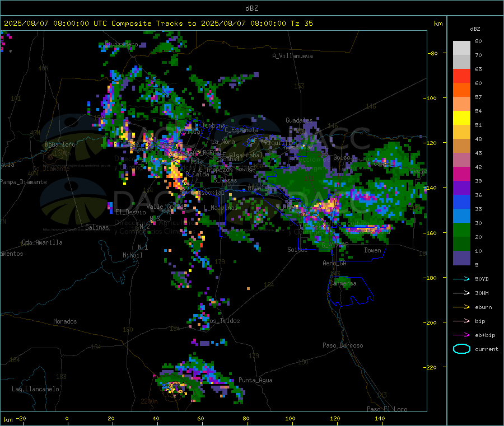
Task: Click the 'El_Desvio' map label
Action: 130,212
